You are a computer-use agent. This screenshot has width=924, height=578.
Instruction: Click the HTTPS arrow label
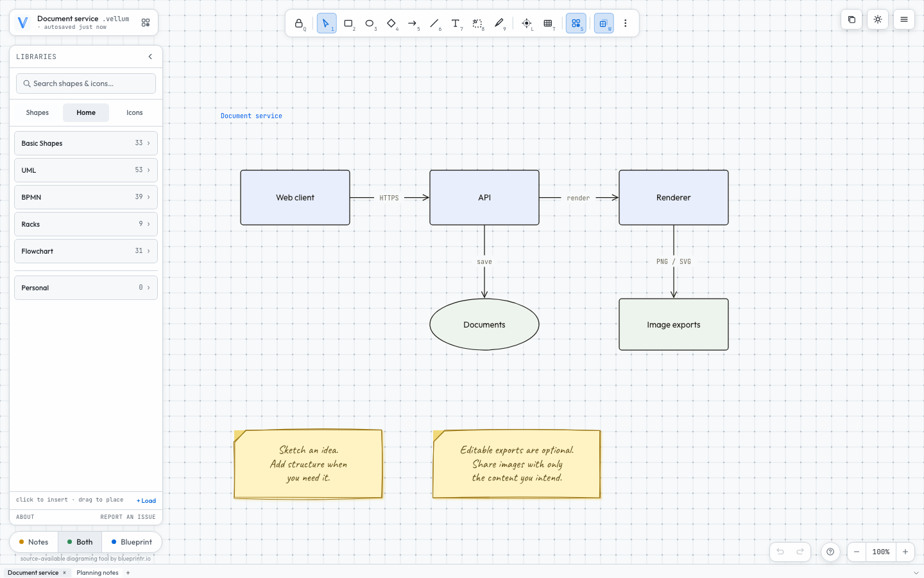(x=389, y=198)
